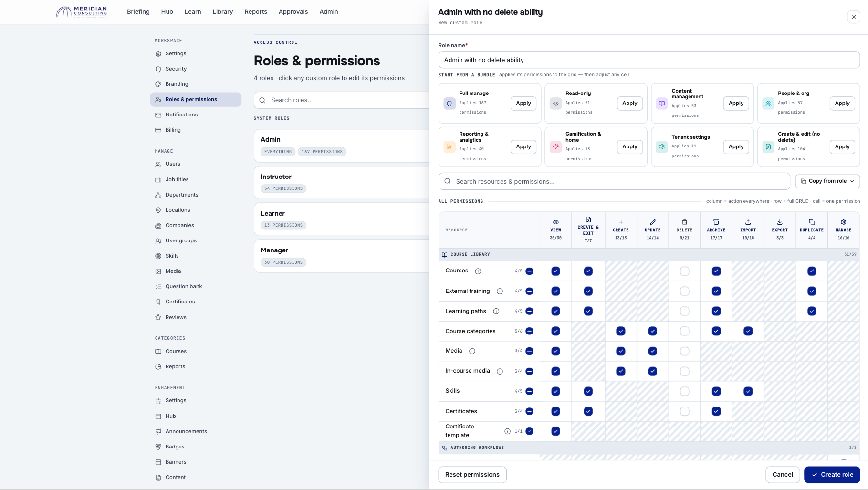Click the Create & edit (no delete) bundle icon

click(768, 147)
